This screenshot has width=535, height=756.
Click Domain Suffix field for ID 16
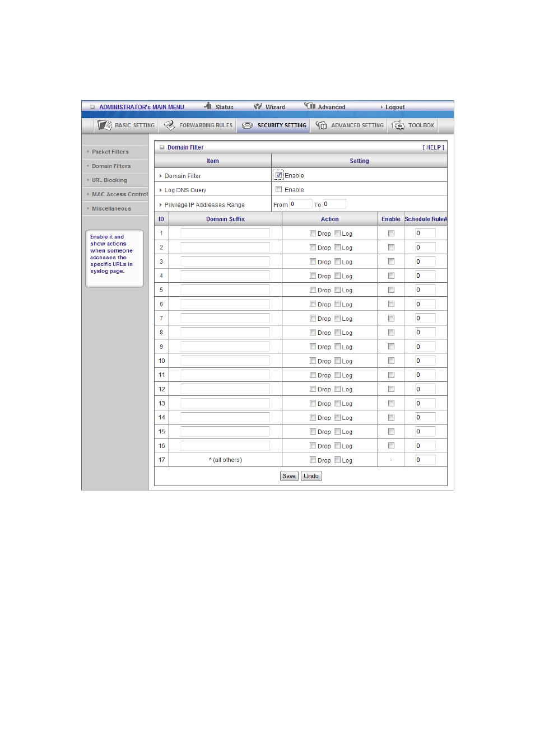point(225,446)
